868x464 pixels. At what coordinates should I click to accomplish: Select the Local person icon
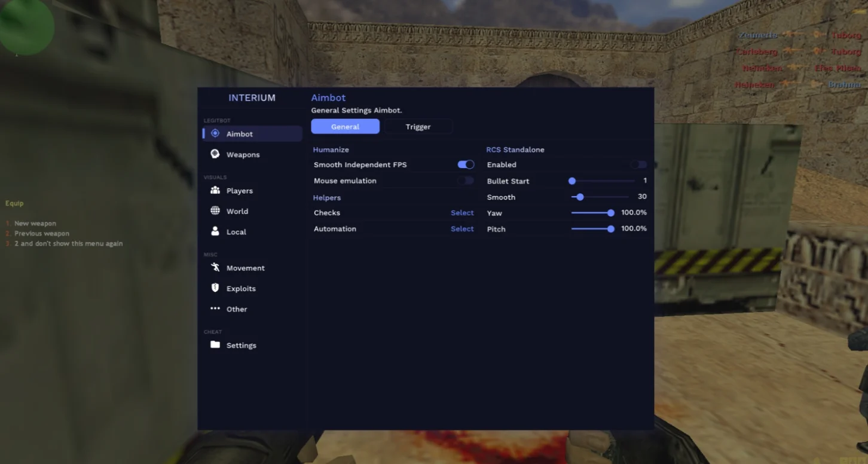(x=215, y=231)
